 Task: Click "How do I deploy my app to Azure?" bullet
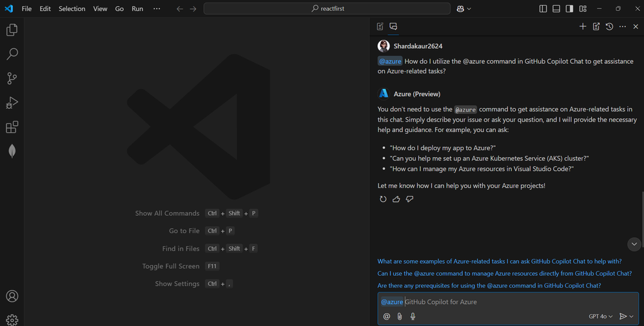[443, 148]
